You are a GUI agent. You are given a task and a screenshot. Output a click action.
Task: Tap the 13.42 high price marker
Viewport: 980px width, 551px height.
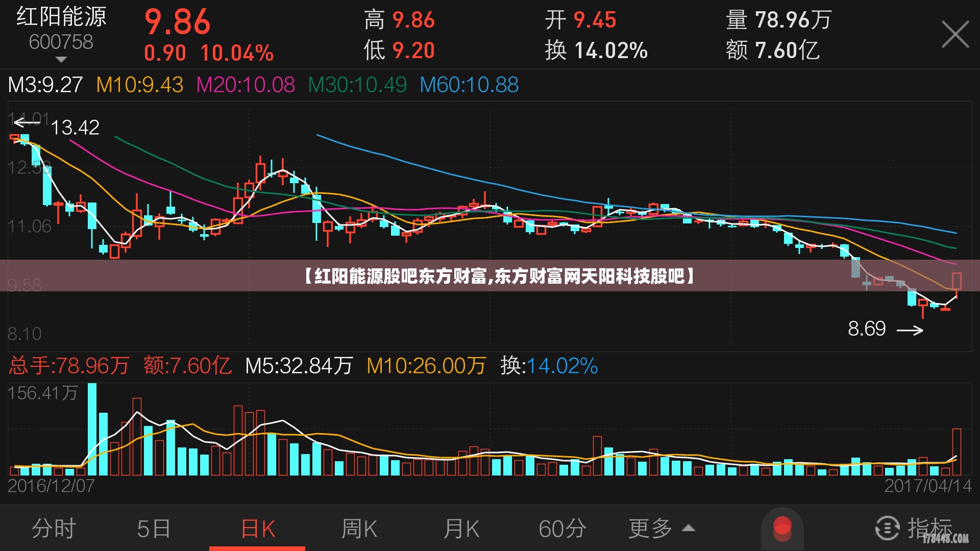(75, 128)
